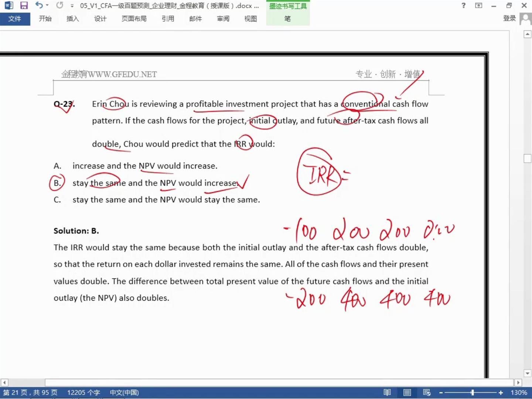Open Ribbon Display Options icon
Screen dimensions: 532x399
pos(478,6)
